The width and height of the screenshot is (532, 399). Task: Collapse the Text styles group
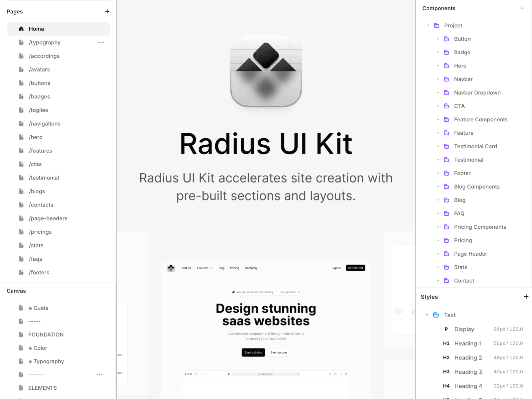coord(428,315)
